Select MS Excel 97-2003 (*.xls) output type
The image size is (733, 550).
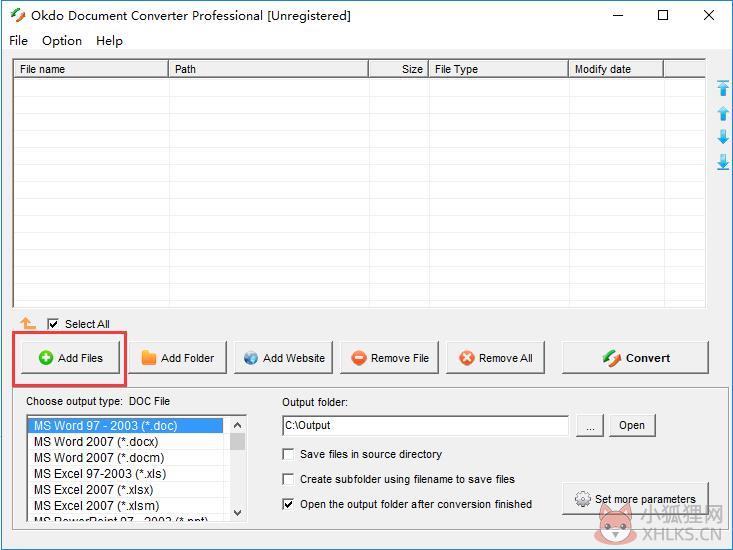pos(125,473)
